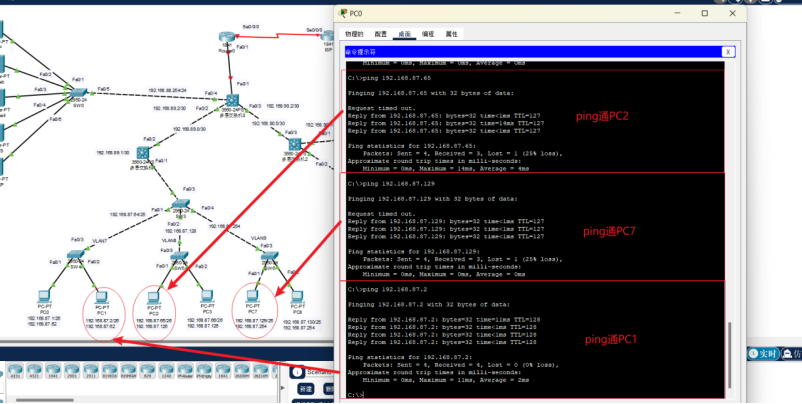
Task: Click the VLAN9 label in topology
Action: coord(259,238)
